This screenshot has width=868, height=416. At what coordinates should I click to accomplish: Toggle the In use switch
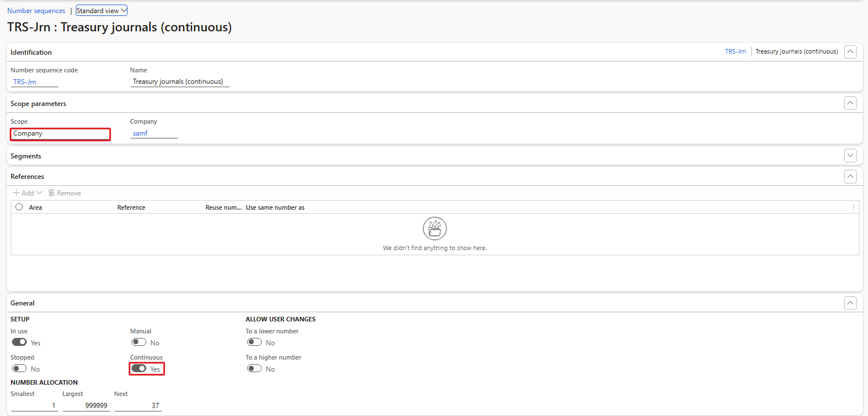coord(19,342)
